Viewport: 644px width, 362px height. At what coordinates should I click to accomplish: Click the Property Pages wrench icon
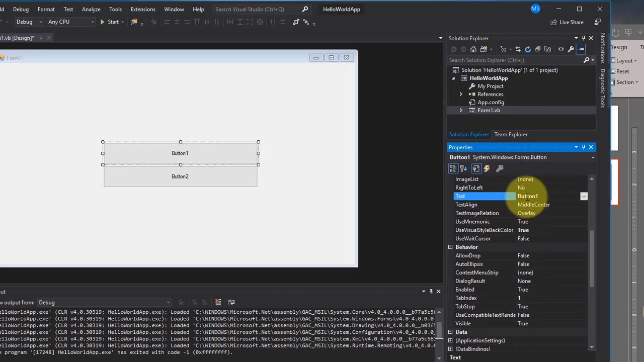[x=500, y=168]
